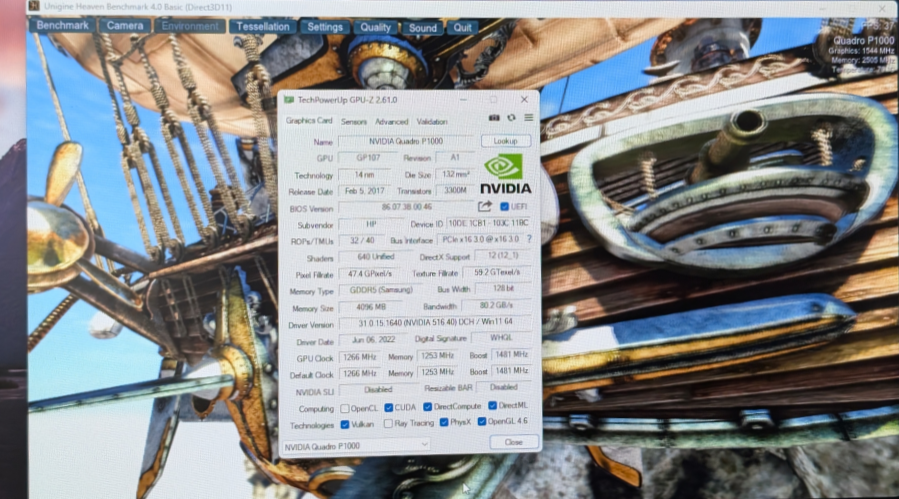Open the Sound menu in Heaven
This screenshot has height=499, width=899.
[x=423, y=28]
